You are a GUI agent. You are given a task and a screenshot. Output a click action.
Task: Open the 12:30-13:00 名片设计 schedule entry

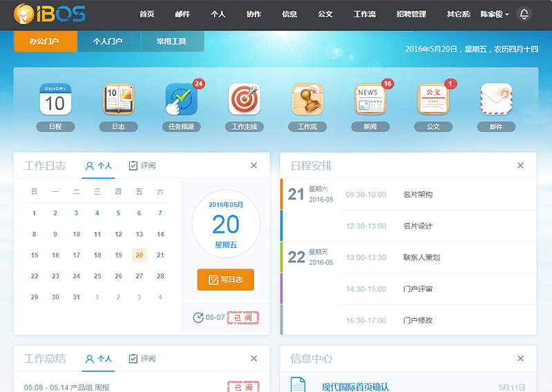click(438, 226)
